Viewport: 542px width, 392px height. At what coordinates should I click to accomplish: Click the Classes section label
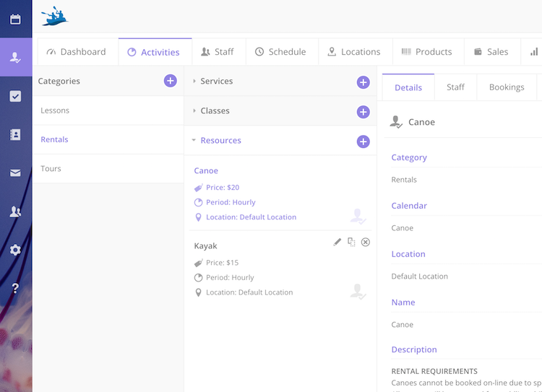(x=215, y=111)
